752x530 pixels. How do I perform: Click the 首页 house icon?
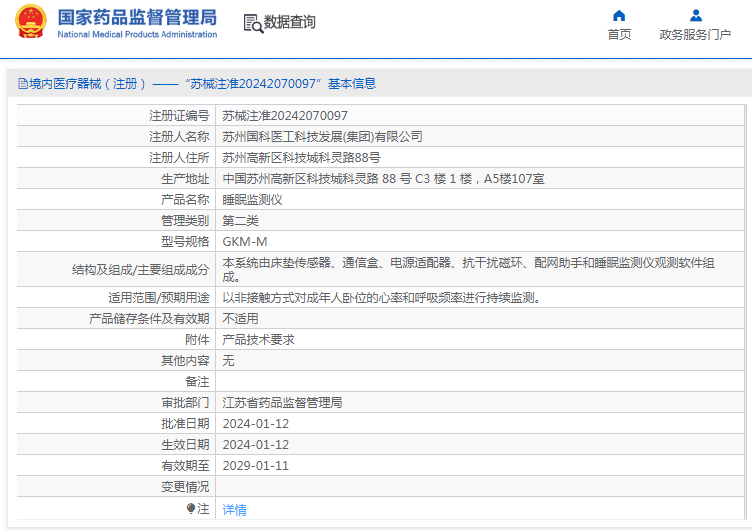coord(619,15)
